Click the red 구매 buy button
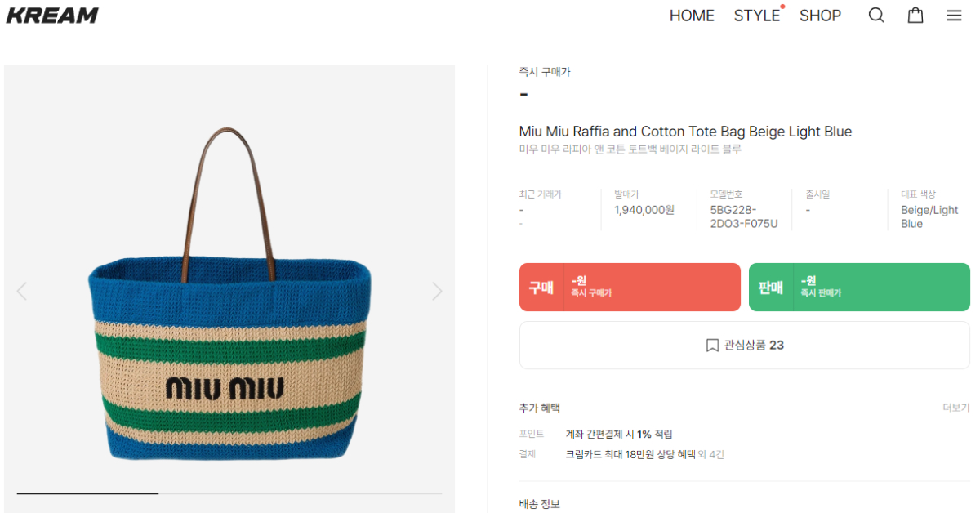This screenshot has height=513, width=980. point(630,287)
